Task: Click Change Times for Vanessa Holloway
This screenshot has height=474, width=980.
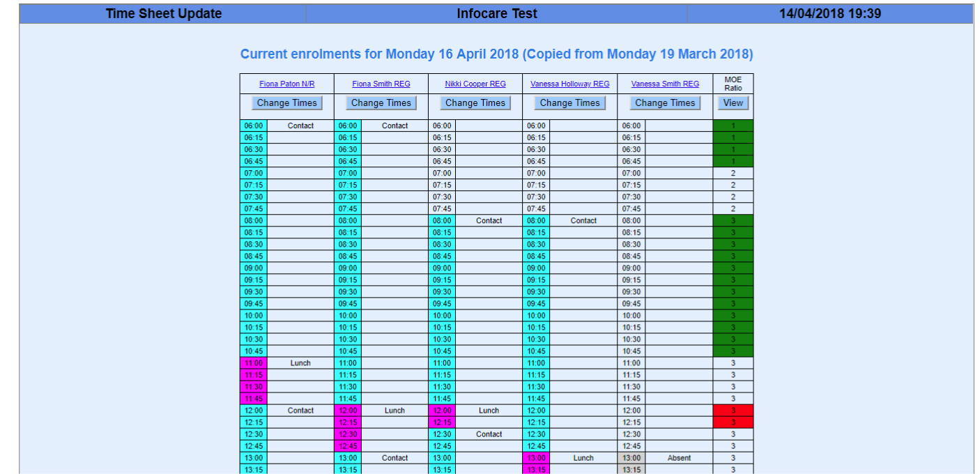Action: [569, 103]
